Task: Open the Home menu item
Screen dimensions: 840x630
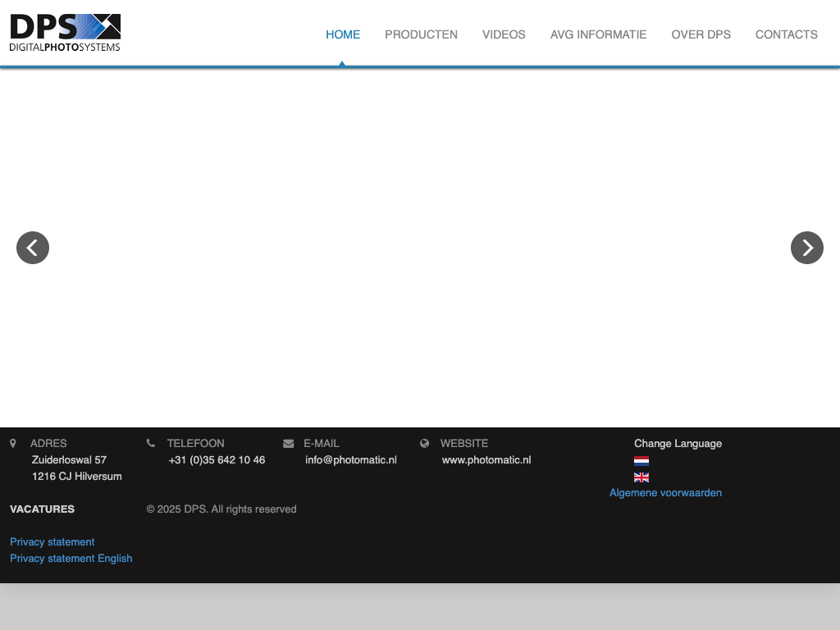Action: click(x=343, y=34)
